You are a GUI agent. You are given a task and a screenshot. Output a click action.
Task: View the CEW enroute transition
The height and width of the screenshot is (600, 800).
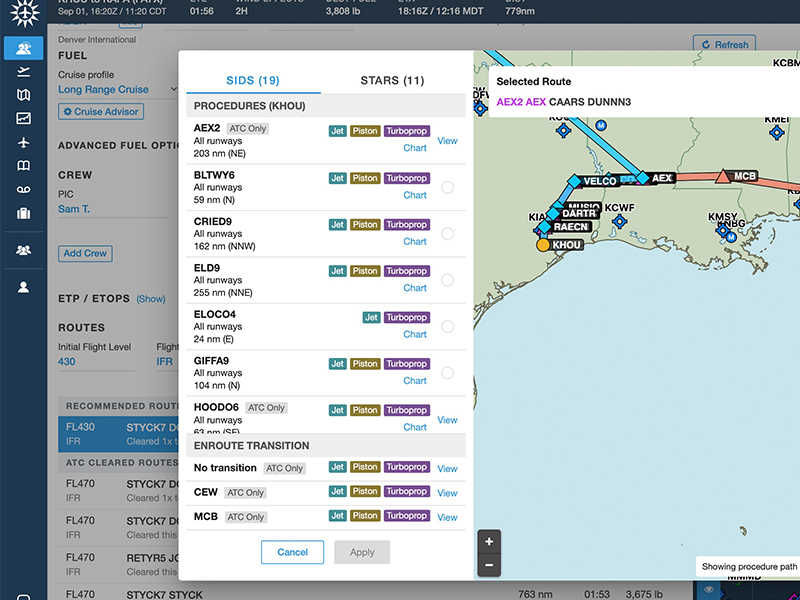(x=447, y=493)
